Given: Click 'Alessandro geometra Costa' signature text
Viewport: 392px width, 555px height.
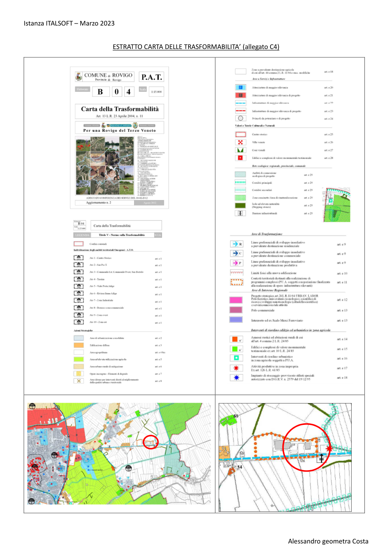Looking at the screenshot, I should coord(328,541).
